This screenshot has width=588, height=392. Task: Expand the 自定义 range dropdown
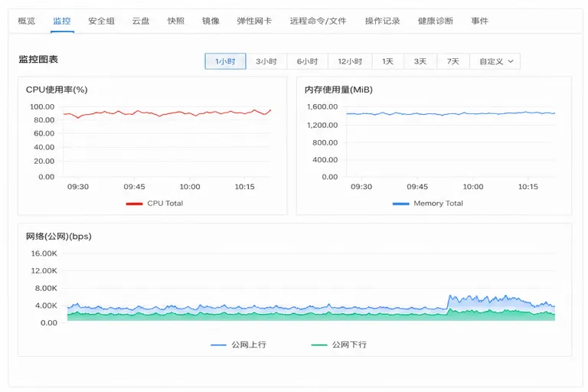(x=495, y=61)
